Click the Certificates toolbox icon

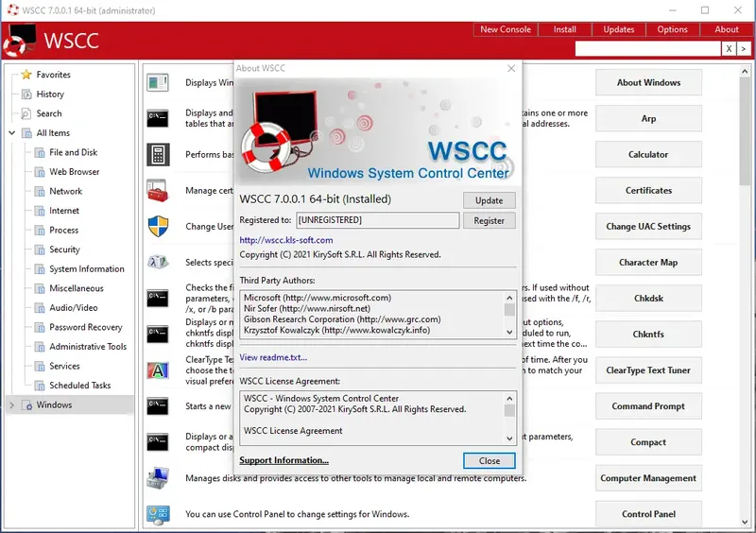click(158, 191)
